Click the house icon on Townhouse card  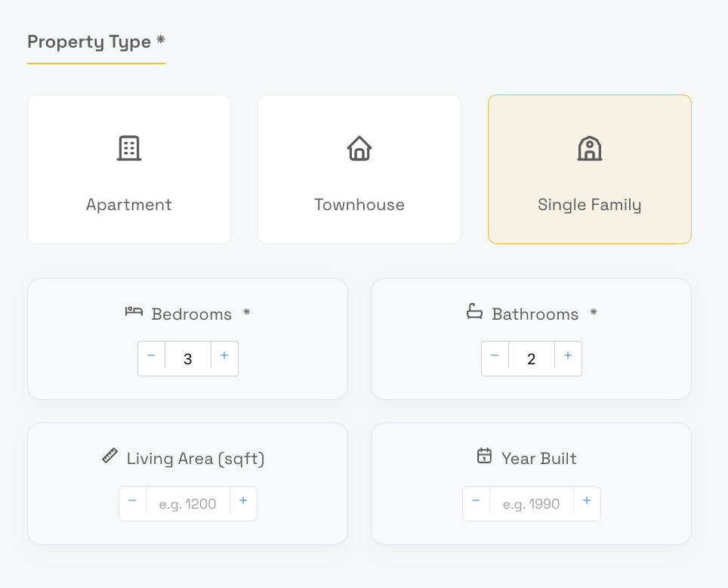point(359,148)
